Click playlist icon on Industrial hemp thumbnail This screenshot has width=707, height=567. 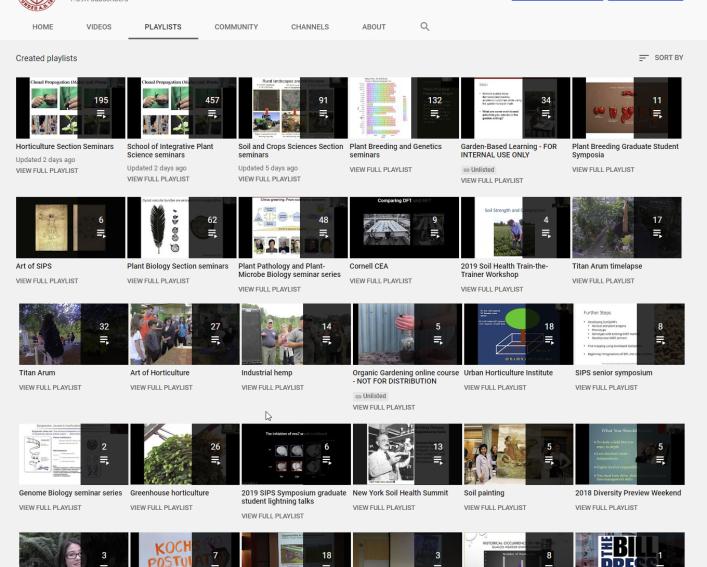coord(327,340)
